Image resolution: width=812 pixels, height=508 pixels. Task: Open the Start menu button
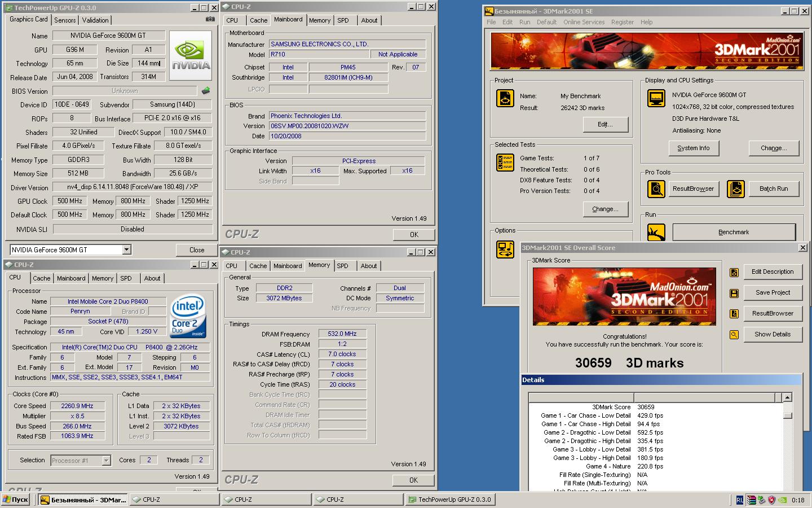pos(16,500)
